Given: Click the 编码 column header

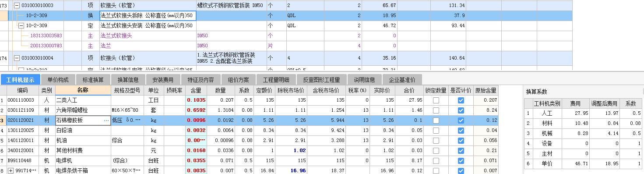Looking at the screenshot, I should click(23, 90).
